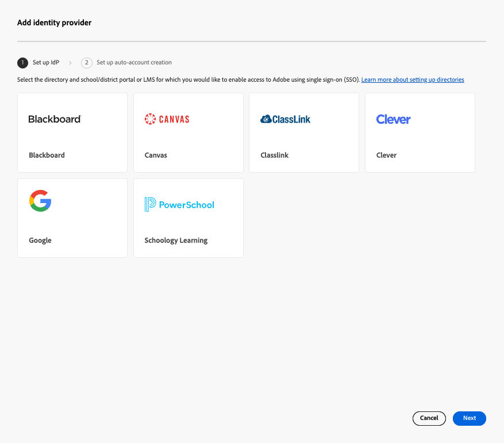Click the Clever logo
The width and height of the screenshot is (504, 443).
pos(393,119)
